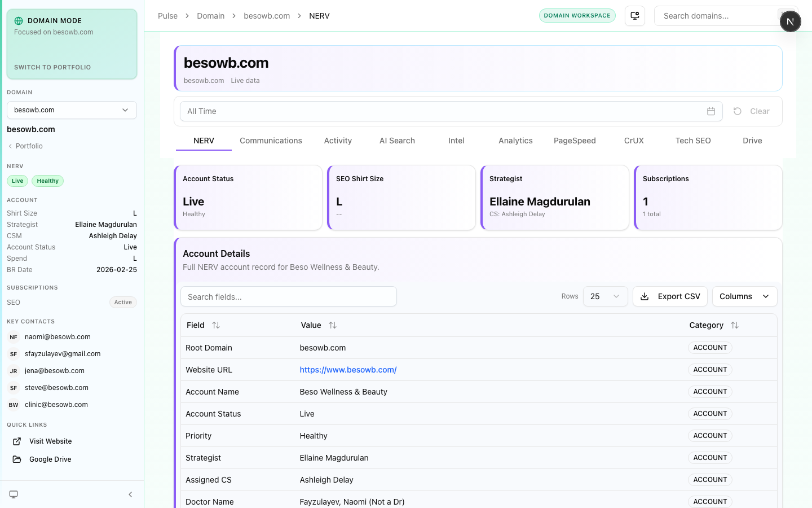Open the PageSpeed tab
This screenshot has height=508, width=812.
tap(575, 141)
